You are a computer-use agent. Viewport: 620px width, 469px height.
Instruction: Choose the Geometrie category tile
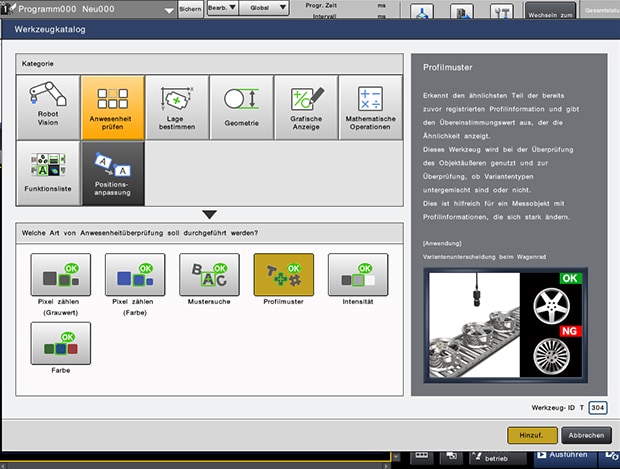click(x=241, y=105)
